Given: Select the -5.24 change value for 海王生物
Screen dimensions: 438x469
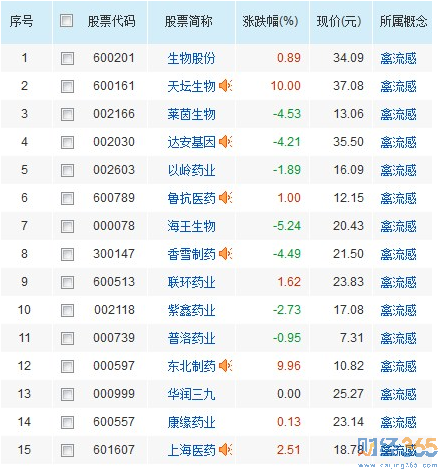Looking at the screenshot, I should [287, 226].
